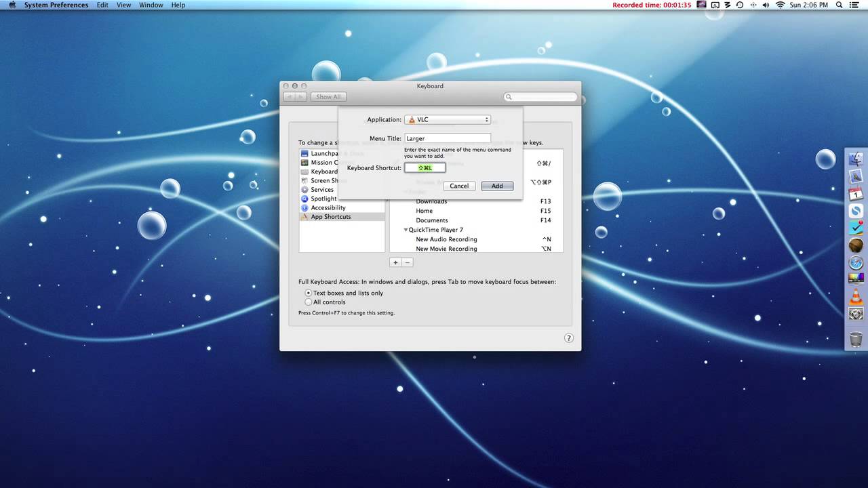Open the Apple menu
The width and height of the screenshot is (868, 488).
click(x=12, y=5)
